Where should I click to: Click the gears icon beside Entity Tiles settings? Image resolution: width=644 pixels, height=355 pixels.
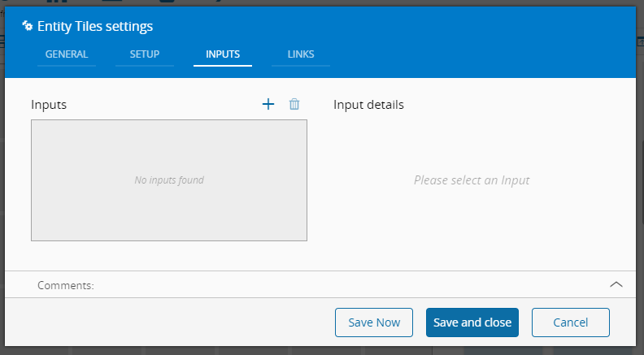pos(27,26)
